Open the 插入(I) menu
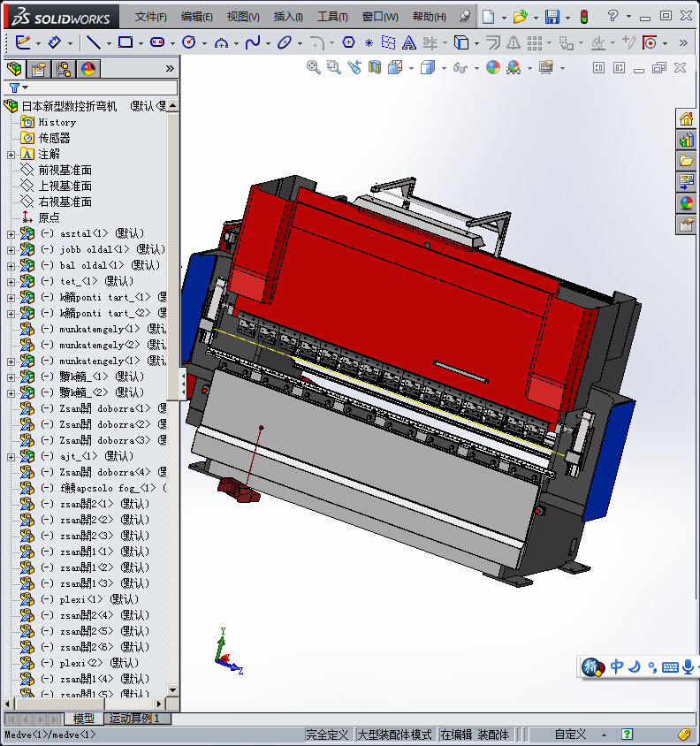This screenshot has width=700, height=746. tap(288, 17)
